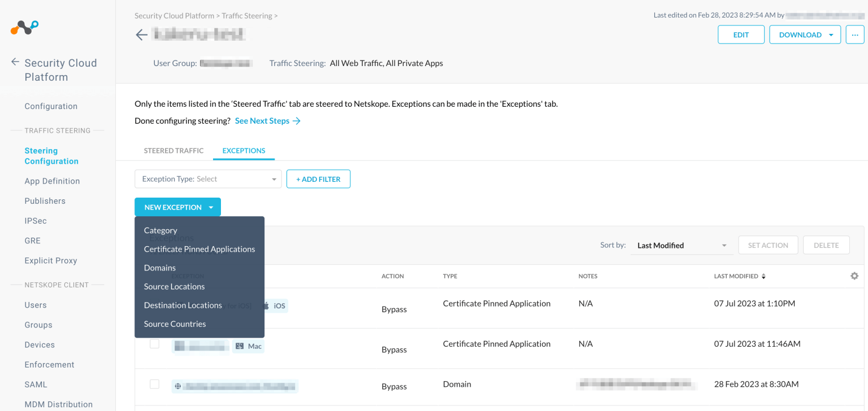
Task: Click the globe icon on the domain exception row
Action: [x=177, y=386]
